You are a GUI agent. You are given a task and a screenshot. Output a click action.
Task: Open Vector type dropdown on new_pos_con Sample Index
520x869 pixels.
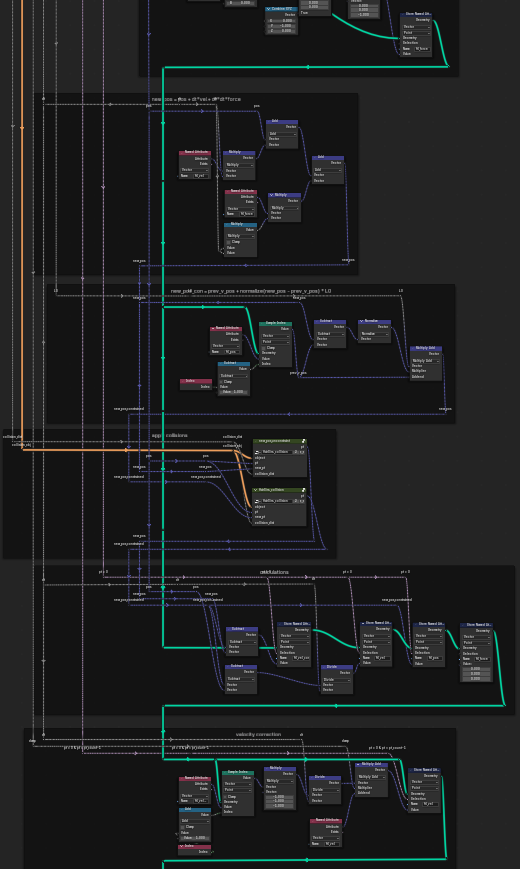(x=275, y=336)
